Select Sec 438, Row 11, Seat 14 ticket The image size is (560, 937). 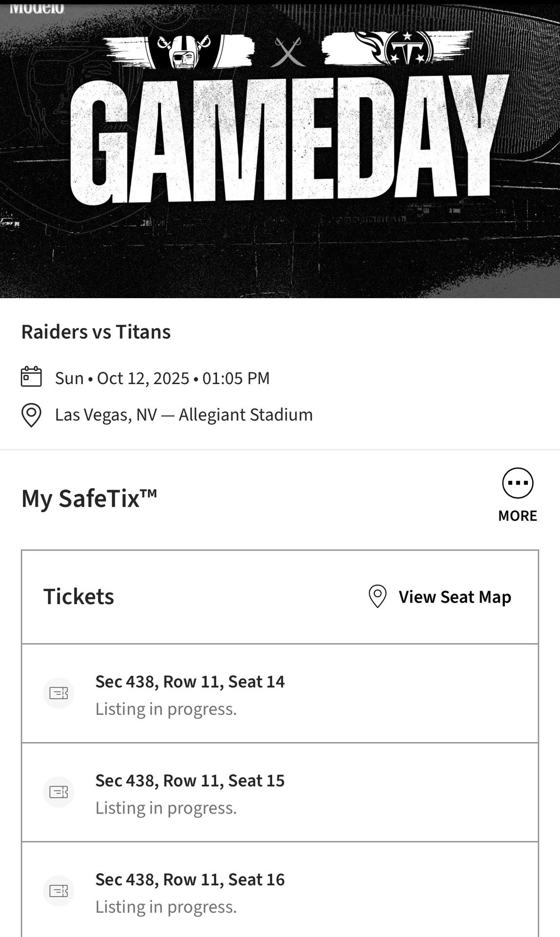point(190,682)
